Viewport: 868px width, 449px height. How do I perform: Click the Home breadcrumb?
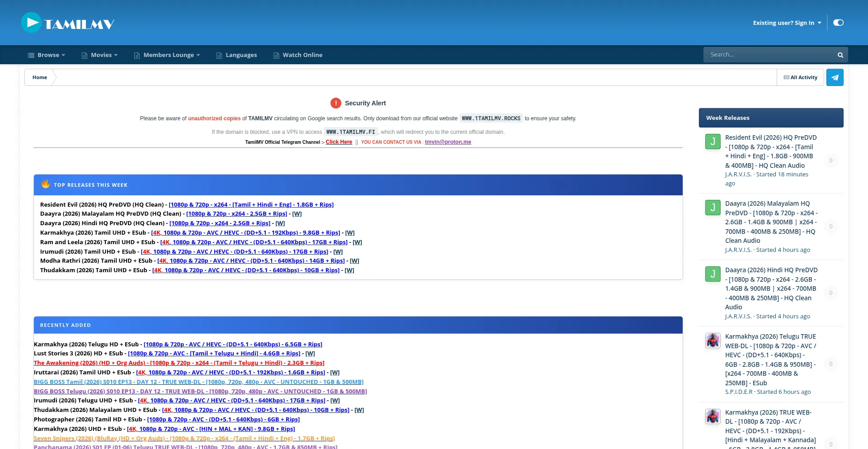click(40, 77)
